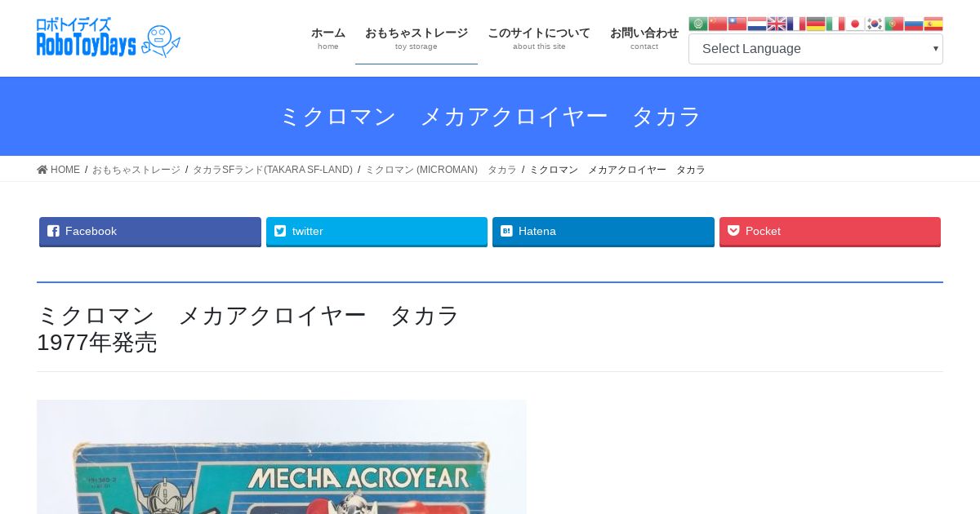Go to おもちゃストレージ breadcrumb link
The width and height of the screenshot is (980, 514).
pos(136,170)
